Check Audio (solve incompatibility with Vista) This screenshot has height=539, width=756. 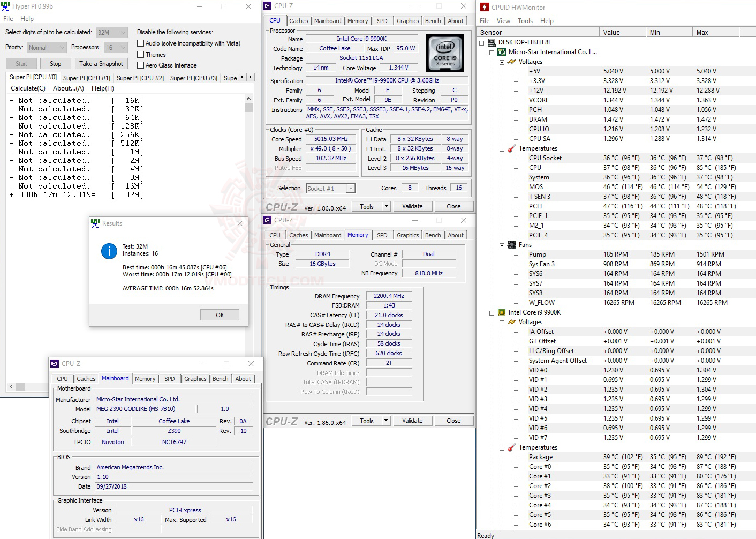140,43
